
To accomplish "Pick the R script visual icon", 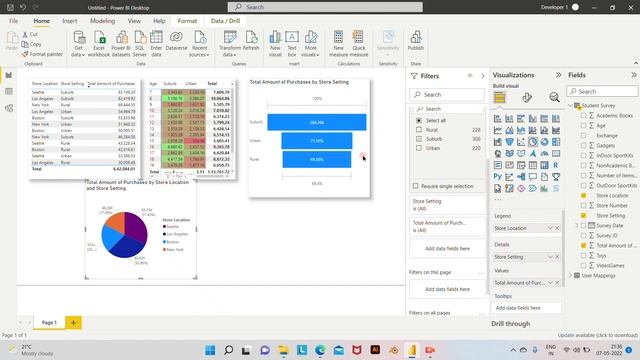I will (556, 165).
